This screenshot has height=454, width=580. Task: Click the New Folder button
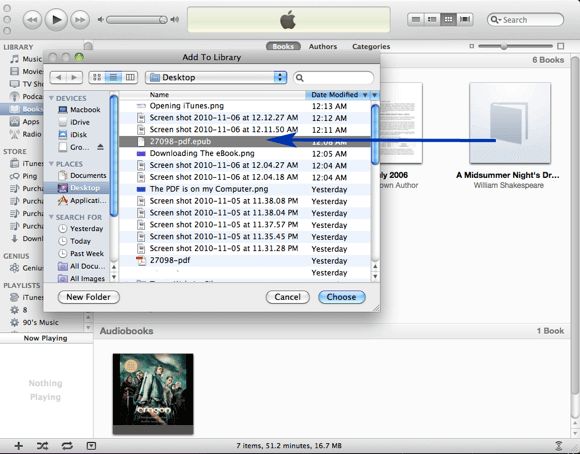(x=88, y=297)
